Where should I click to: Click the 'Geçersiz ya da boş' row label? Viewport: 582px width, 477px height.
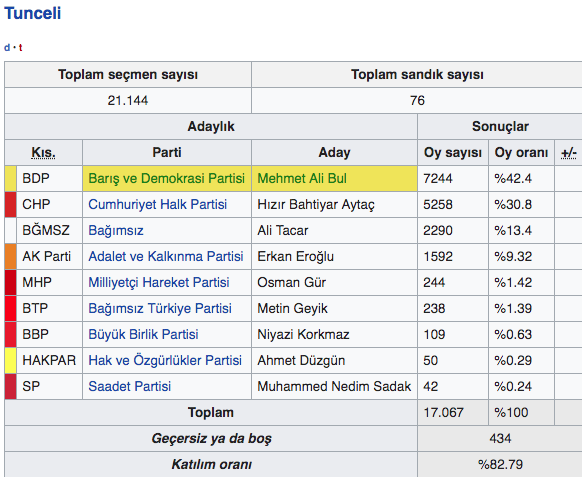[x=211, y=438]
